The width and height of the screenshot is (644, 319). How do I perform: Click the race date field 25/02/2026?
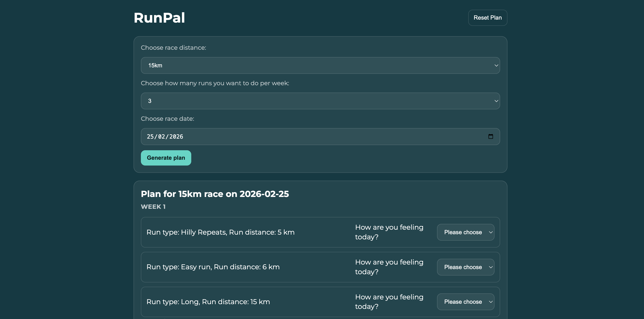(x=320, y=137)
